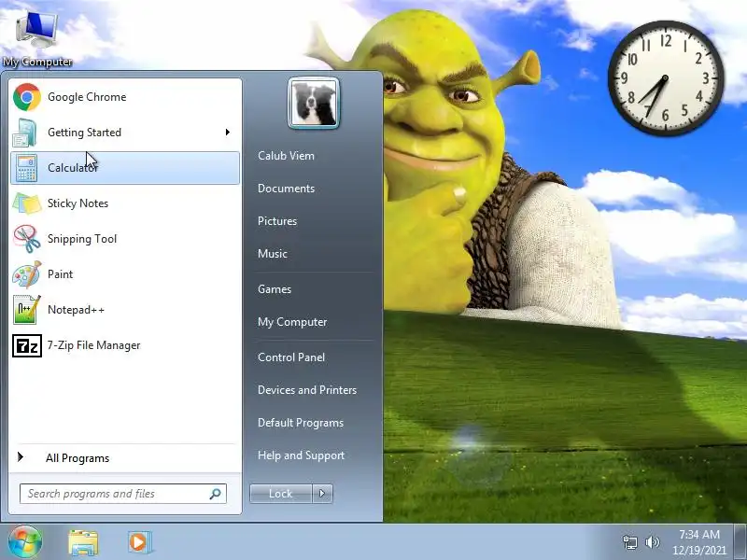This screenshot has height=560, width=747.
Task: Open Control Panel
Action: pos(291,357)
